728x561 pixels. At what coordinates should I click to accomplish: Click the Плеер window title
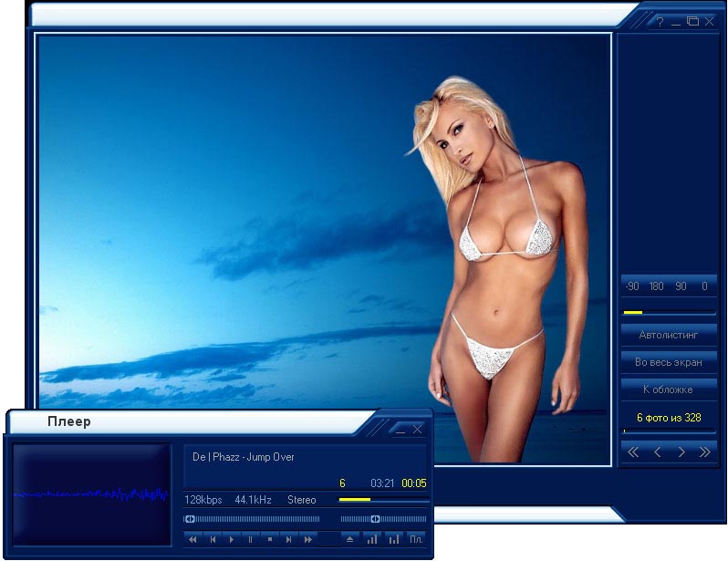(x=69, y=421)
